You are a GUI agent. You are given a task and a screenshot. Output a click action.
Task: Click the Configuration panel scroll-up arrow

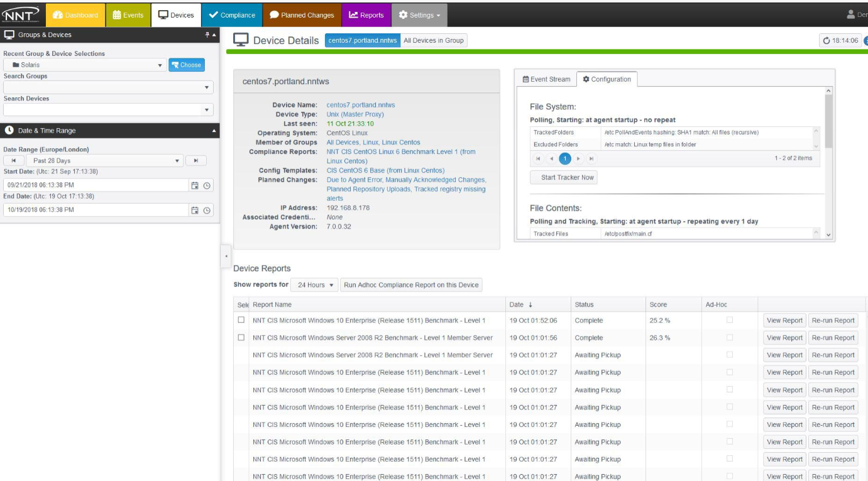click(828, 91)
